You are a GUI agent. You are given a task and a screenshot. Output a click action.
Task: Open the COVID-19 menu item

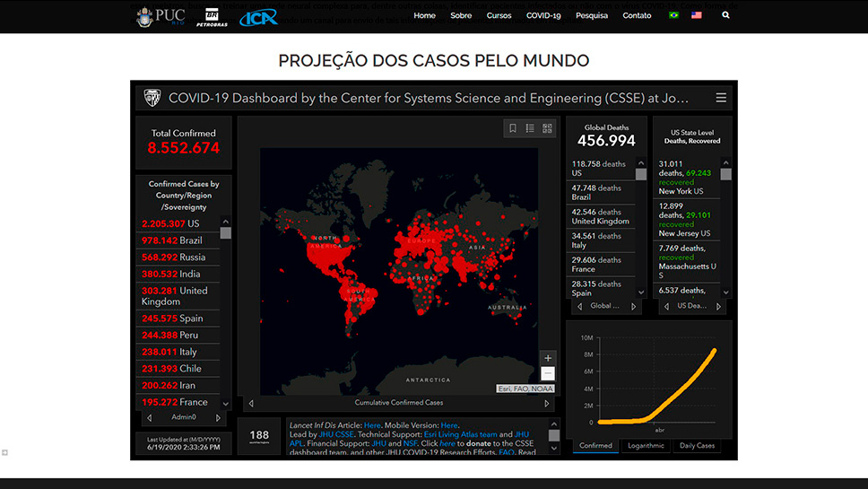(543, 15)
